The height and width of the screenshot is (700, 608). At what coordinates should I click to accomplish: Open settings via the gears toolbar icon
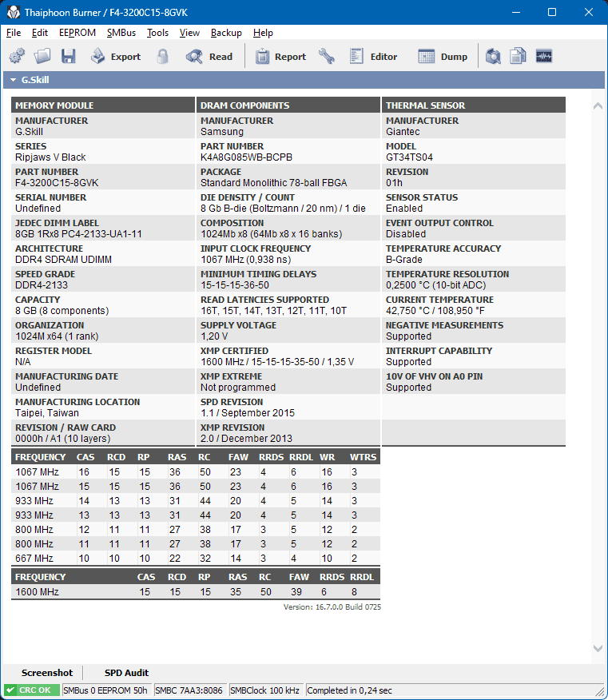click(x=18, y=57)
